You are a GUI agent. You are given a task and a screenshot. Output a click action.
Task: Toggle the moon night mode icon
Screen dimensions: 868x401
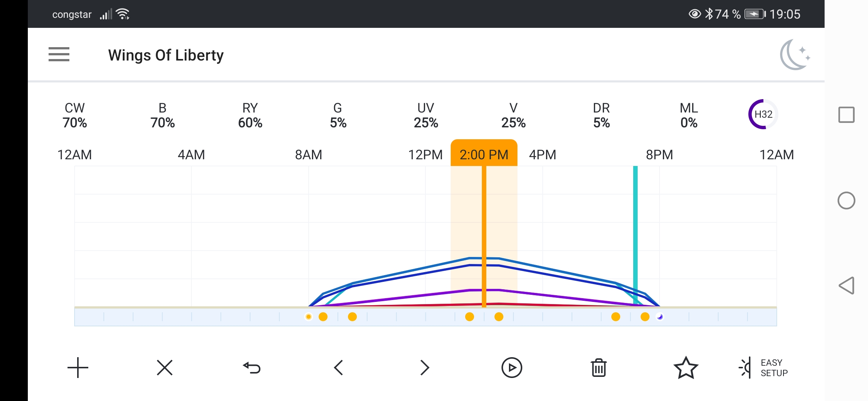click(795, 55)
